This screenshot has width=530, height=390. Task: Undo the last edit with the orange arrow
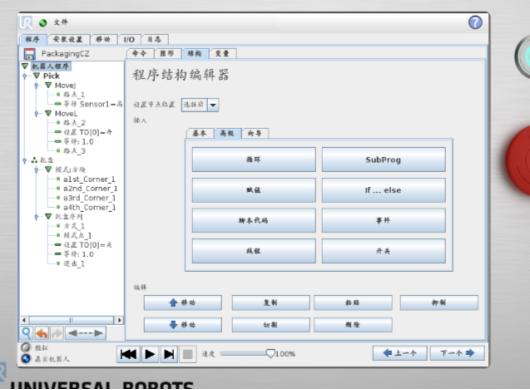pyautogui.click(x=42, y=333)
